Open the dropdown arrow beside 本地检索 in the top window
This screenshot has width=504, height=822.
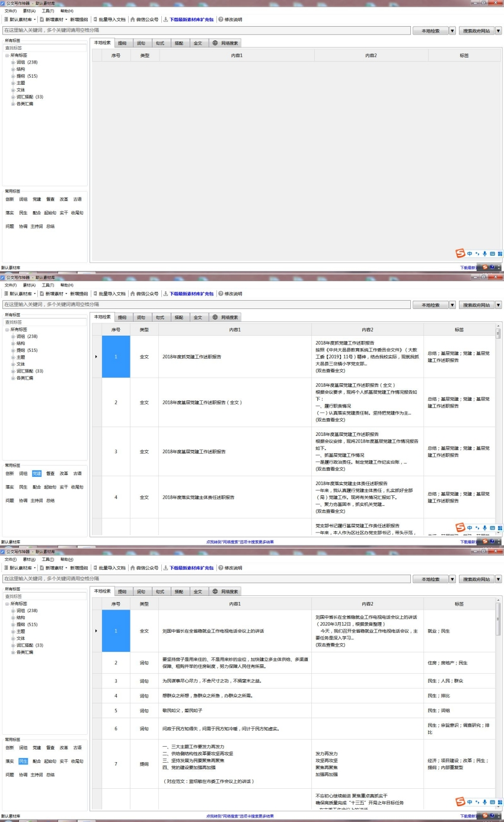pyautogui.click(x=452, y=30)
